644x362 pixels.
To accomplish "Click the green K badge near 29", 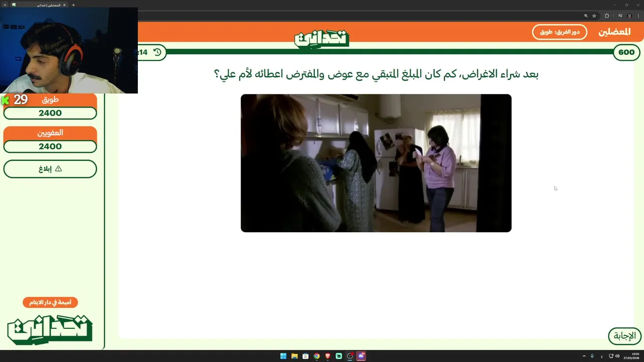I will coord(6,100).
